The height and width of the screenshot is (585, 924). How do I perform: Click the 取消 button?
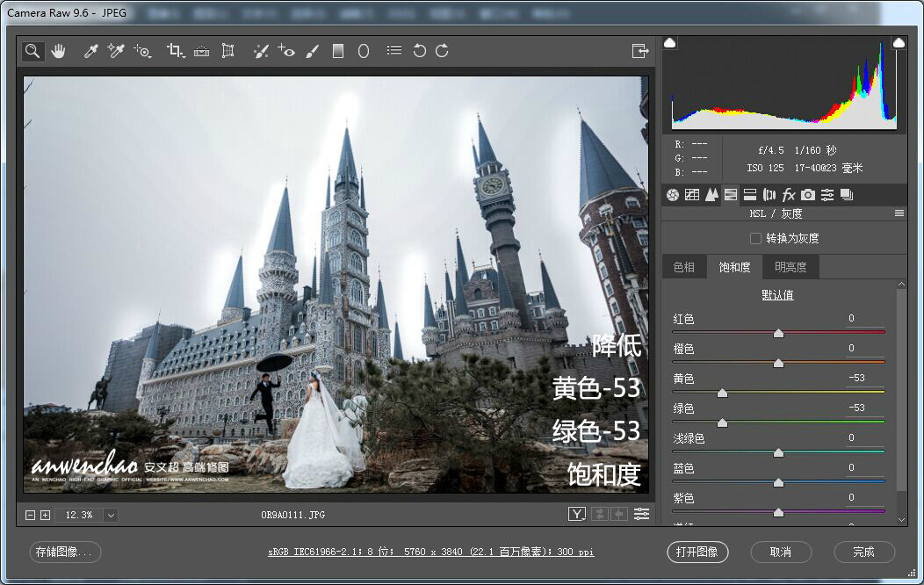[781, 552]
